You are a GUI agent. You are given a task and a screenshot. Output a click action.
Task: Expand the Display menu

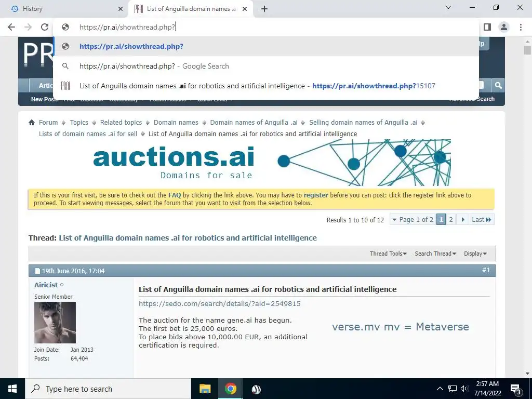475,254
